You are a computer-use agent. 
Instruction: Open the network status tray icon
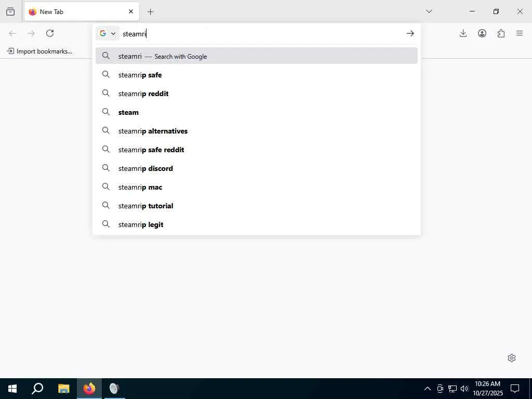tap(453, 389)
